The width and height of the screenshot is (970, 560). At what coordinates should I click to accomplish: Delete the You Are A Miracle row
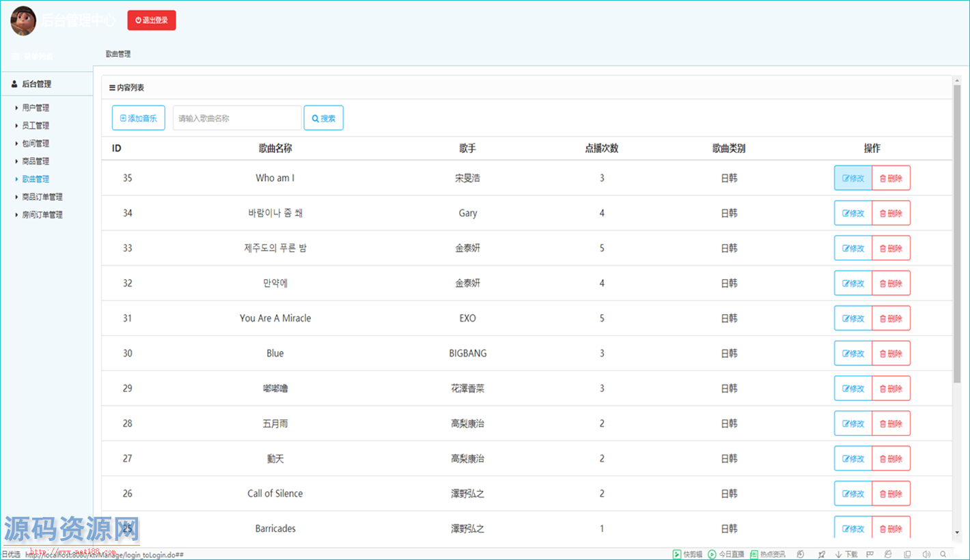pyautogui.click(x=891, y=318)
